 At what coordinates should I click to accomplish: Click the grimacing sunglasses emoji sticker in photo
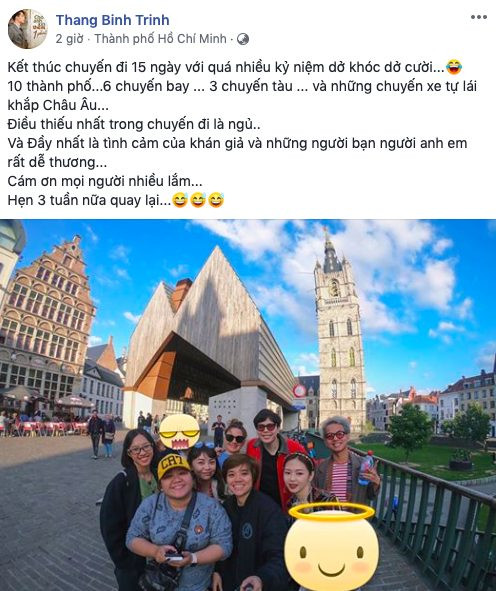tap(179, 432)
